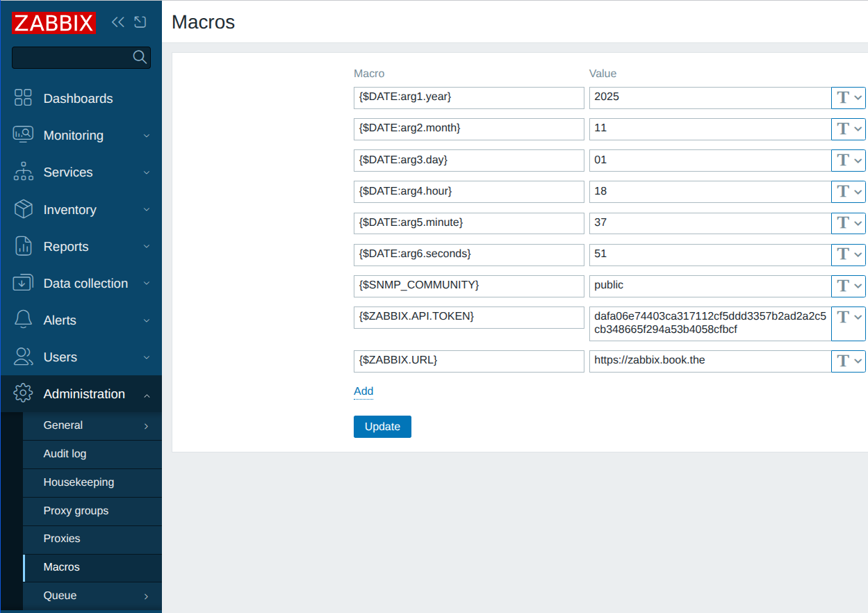Click the Zabbix logo
Image resolution: width=868 pixels, height=613 pixels.
(54, 22)
